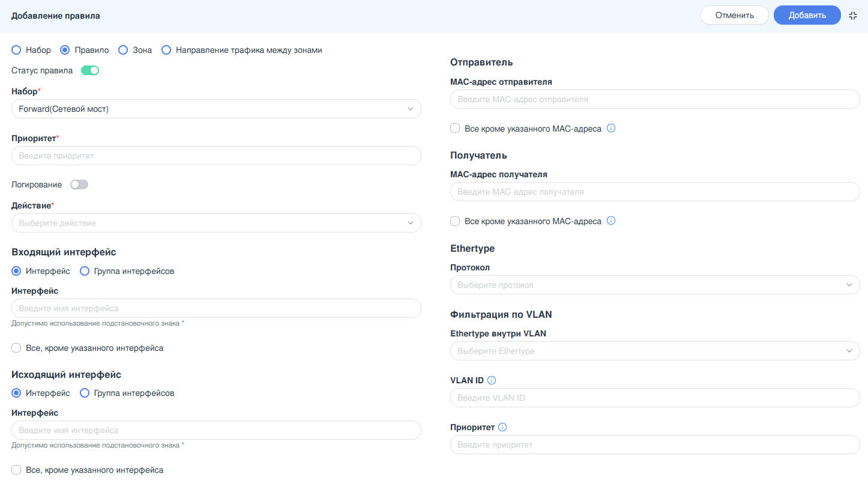The width and height of the screenshot is (868, 495).
Task: Expand the Действие dropdown
Action: [216, 223]
